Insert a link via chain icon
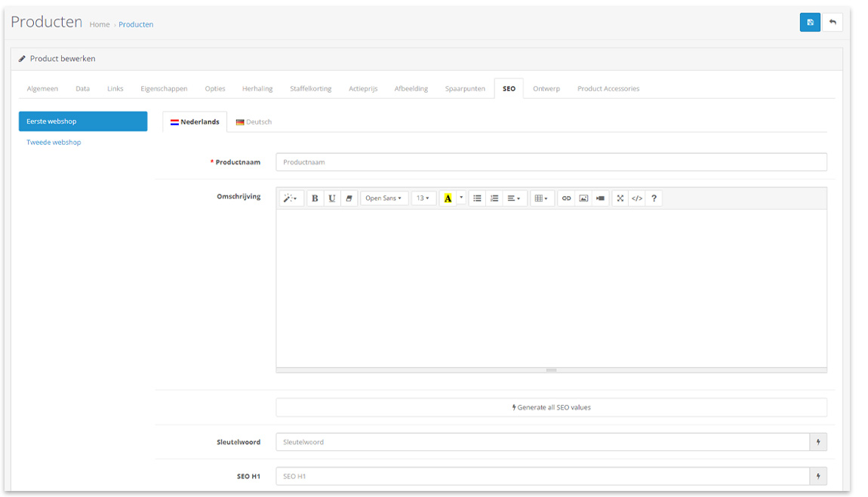The image size is (868, 497). tap(566, 198)
